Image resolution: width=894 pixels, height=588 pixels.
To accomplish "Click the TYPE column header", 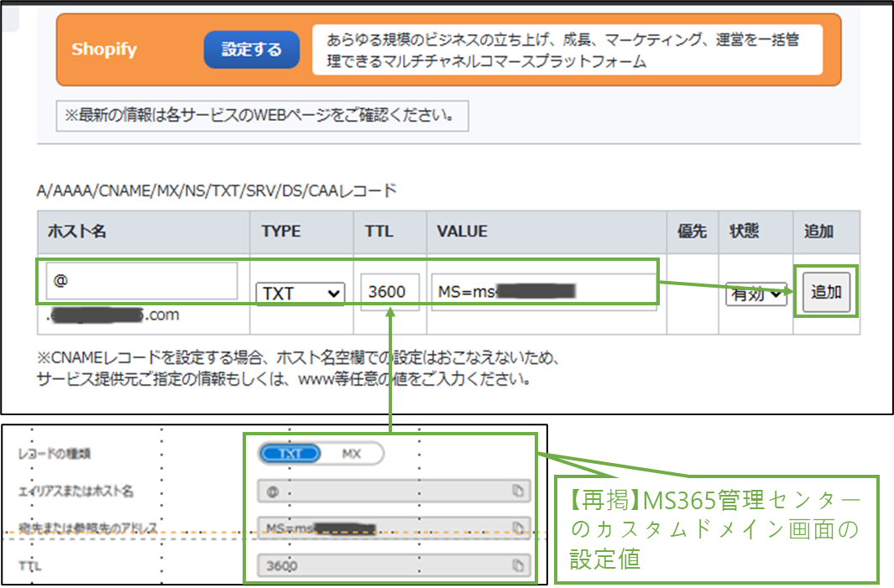I will point(281,231).
